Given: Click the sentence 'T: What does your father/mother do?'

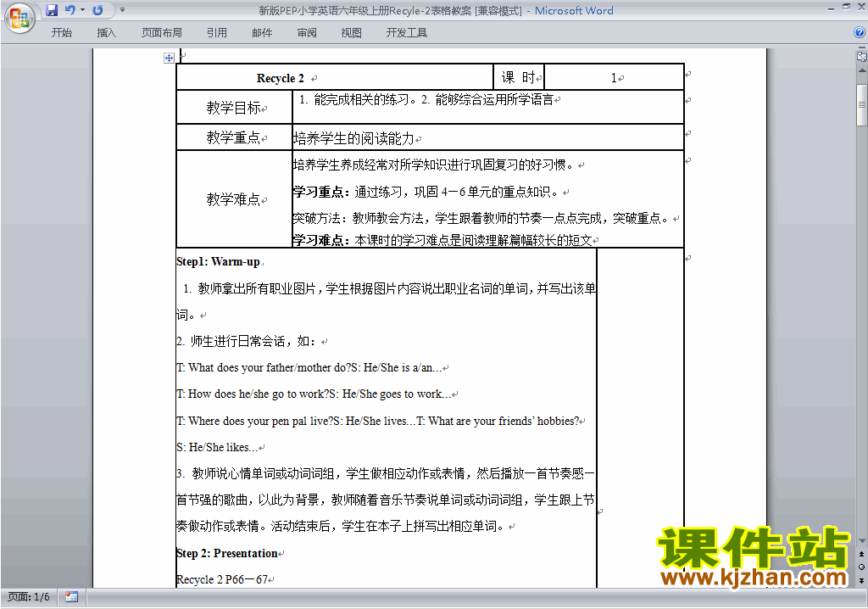Looking at the screenshot, I should click(x=264, y=367).
